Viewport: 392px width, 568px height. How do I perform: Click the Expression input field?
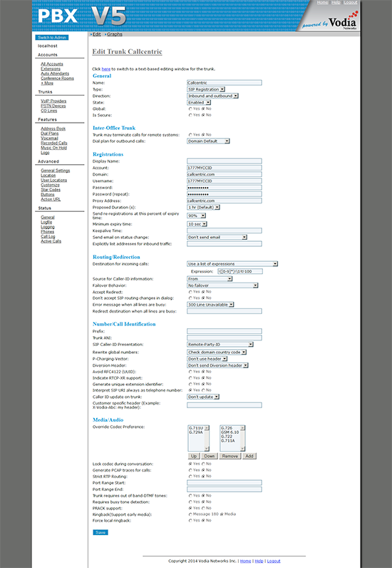pyautogui.click(x=240, y=271)
